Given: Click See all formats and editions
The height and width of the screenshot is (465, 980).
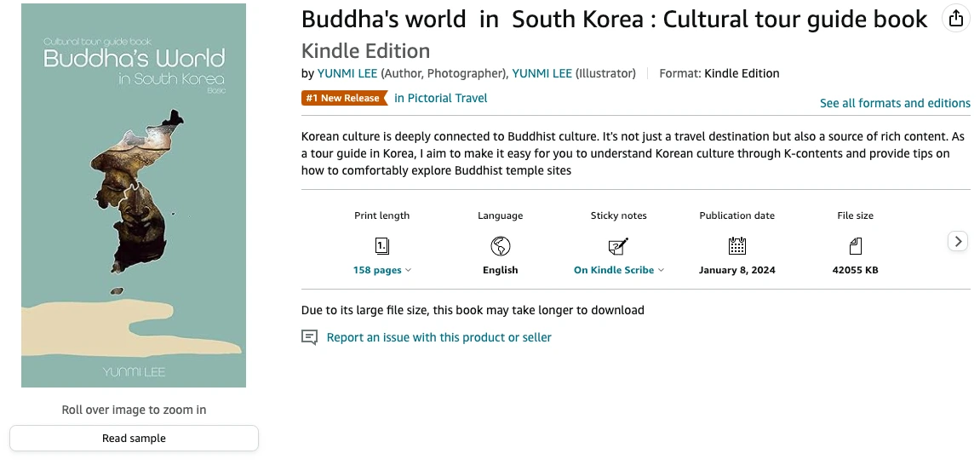Looking at the screenshot, I should coord(895,103).
